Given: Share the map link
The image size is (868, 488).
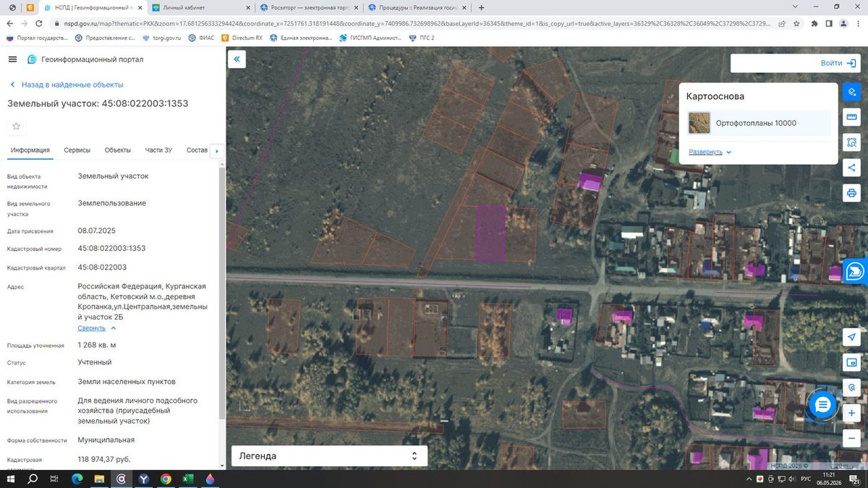Looking at the screenshot, I should (x=851, y=168).
